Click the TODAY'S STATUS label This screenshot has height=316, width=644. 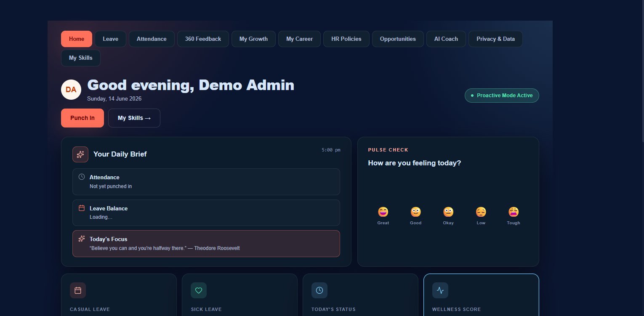[x=333, y=309]
